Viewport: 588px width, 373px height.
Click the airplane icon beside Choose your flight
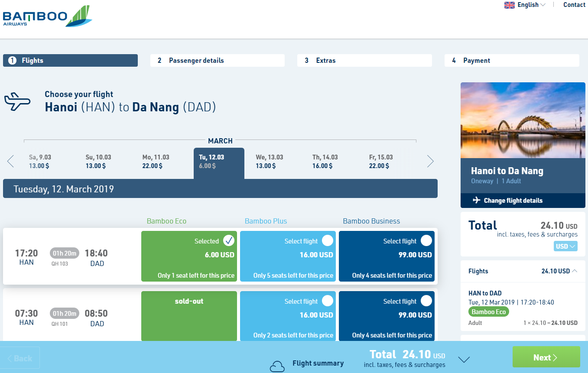[x=18, y=101]
